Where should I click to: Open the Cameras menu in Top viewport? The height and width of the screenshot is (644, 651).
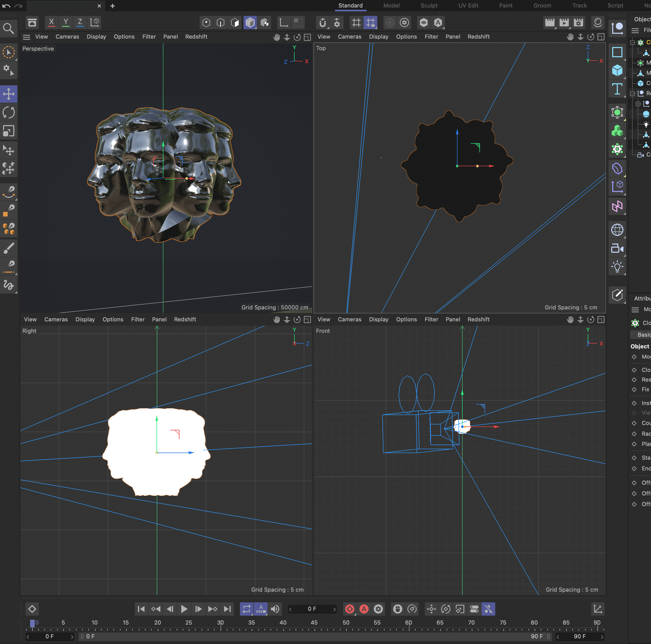coord(349,37)
